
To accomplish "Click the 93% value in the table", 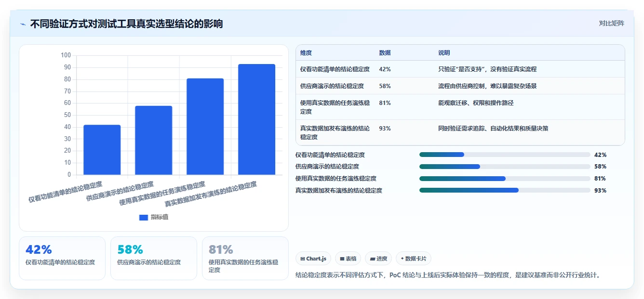I will pos(385,129).
